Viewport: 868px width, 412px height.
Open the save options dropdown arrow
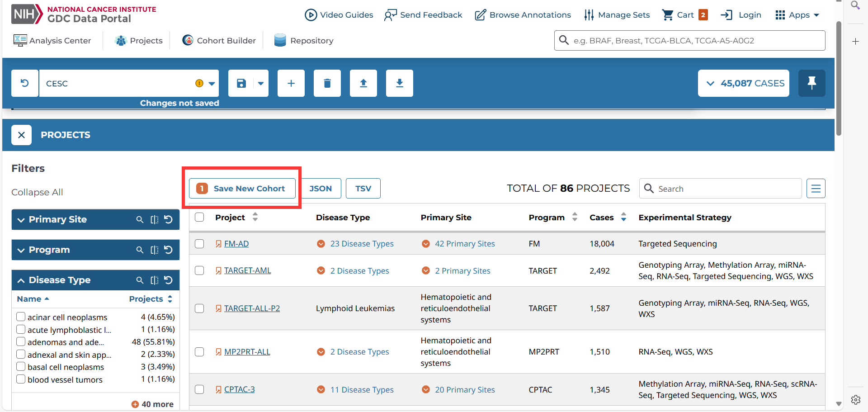pyautogui.click(x=261, y=83)
